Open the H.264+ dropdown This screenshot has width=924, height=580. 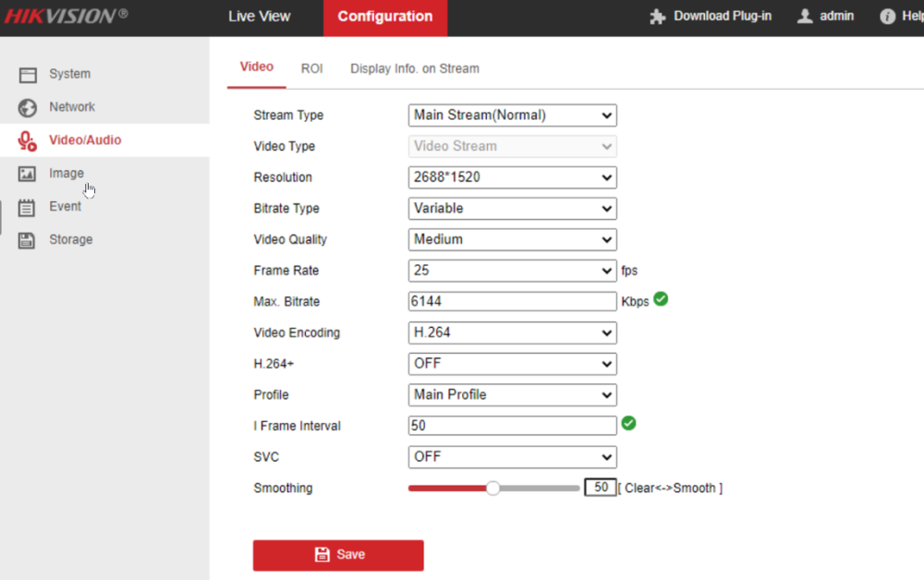click(x=512, y=364)
